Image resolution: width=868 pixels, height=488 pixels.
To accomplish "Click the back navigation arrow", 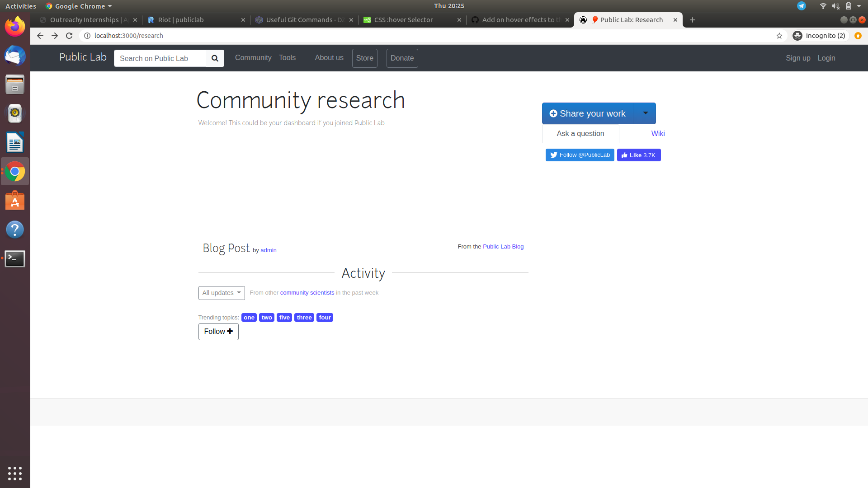I will [40, 36].
